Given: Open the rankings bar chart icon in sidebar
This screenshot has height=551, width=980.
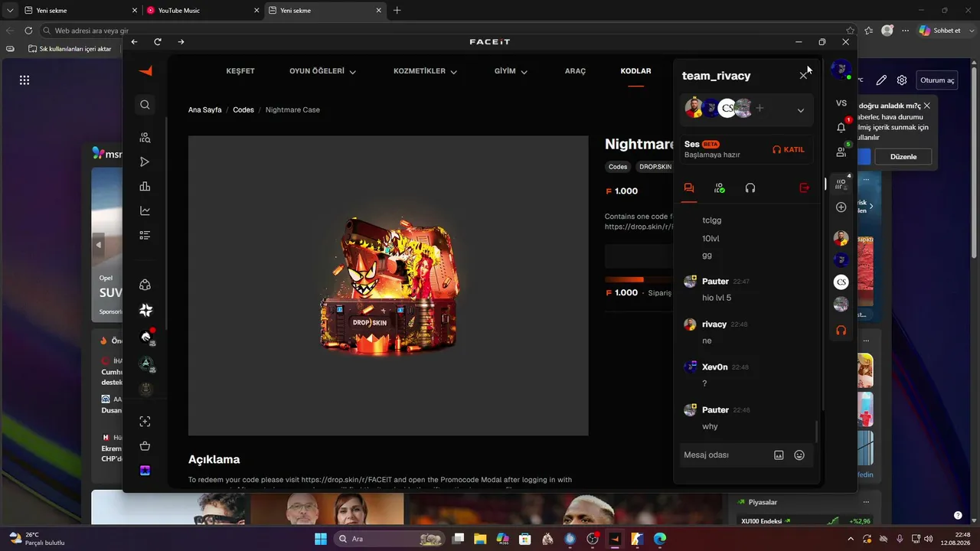Looking at the screenshot, I should tap(145, 187).
